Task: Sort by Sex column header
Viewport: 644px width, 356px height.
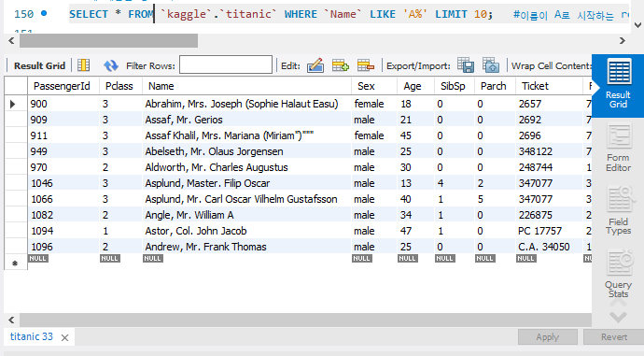Action: point(374,86)
